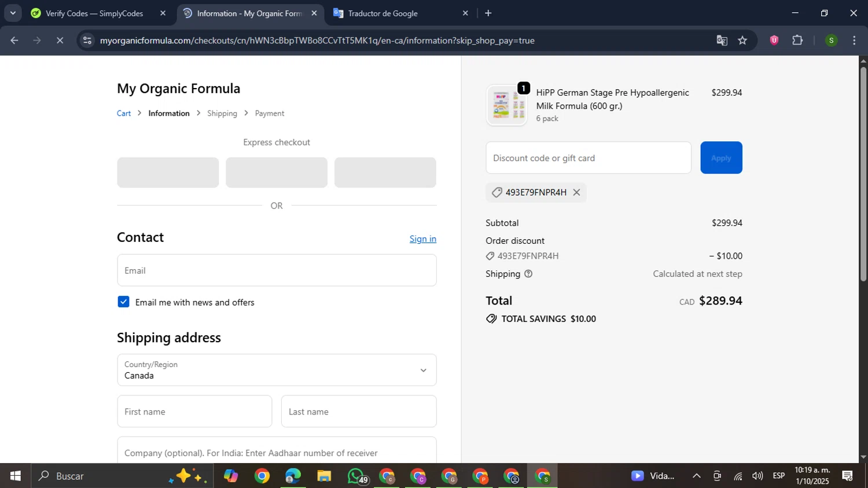The width and height of the screenshot is (868, 488).
Task: Stop loading the page
Action: pos(60,41)
